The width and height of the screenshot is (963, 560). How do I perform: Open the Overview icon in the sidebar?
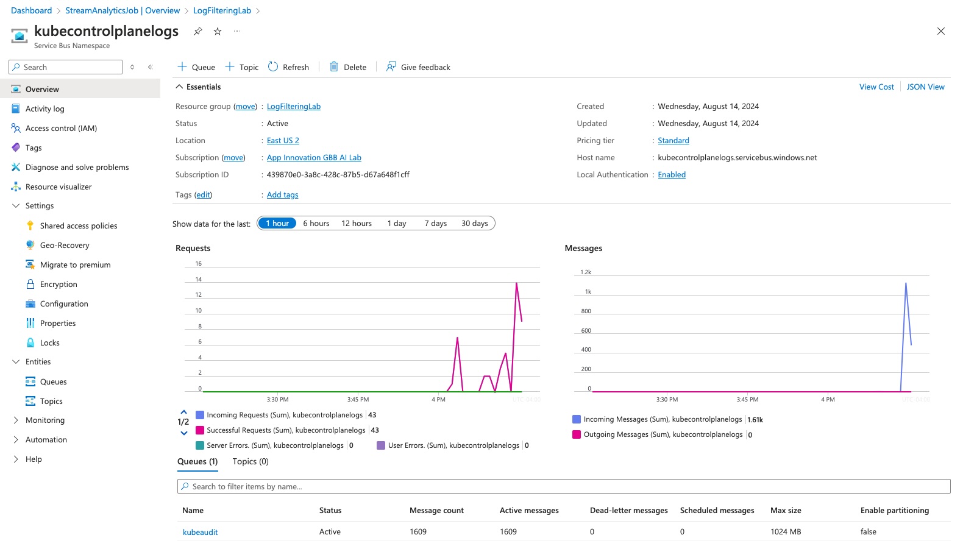click(16, 89)
